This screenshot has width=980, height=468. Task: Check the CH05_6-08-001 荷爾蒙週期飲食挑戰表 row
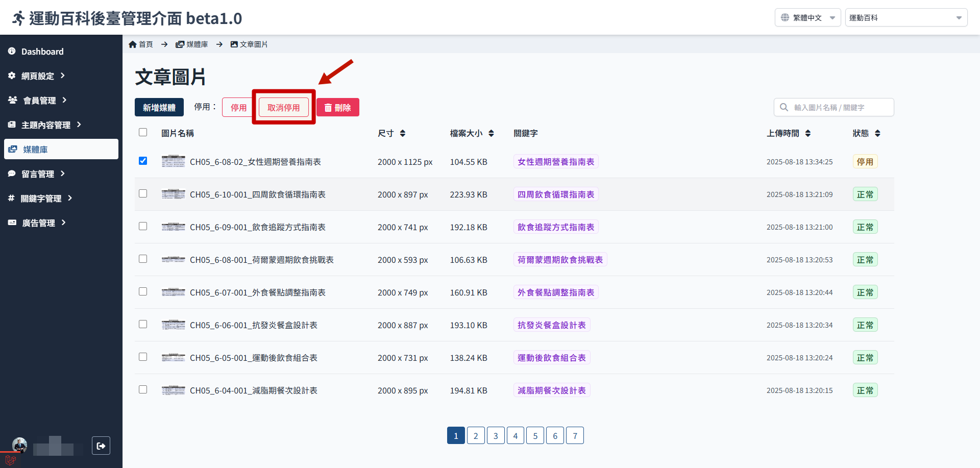pyautogui.click(x=143, y=259)
